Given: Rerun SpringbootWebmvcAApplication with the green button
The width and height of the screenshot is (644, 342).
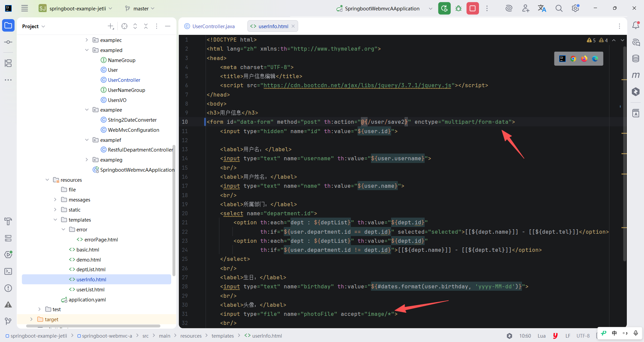Looking at the screenshot, I should [x=444, y=8].
